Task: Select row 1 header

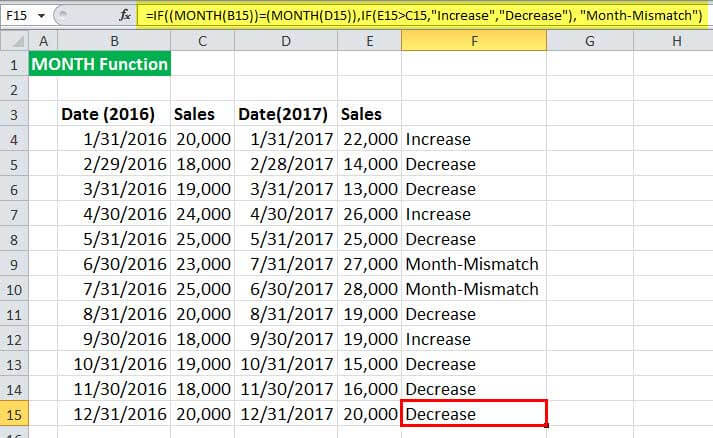Action: pos(14,64)
